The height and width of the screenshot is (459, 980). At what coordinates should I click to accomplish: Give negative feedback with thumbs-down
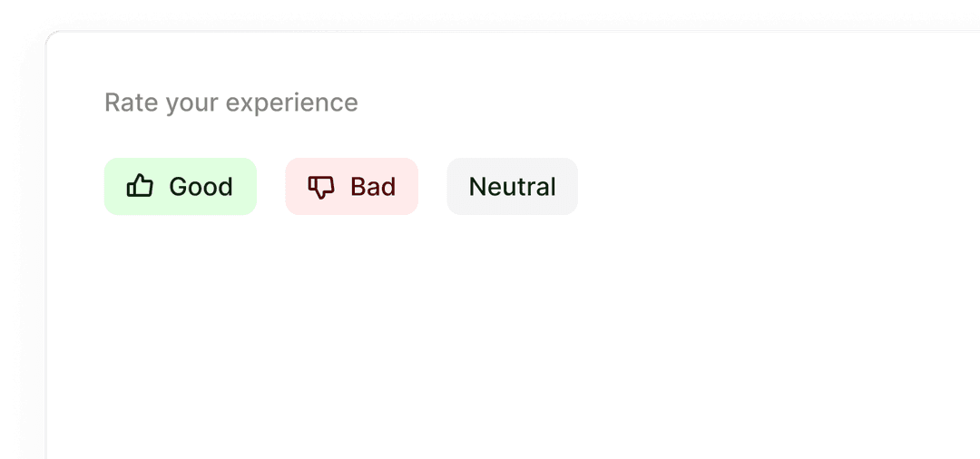click(x=321, y=187)
